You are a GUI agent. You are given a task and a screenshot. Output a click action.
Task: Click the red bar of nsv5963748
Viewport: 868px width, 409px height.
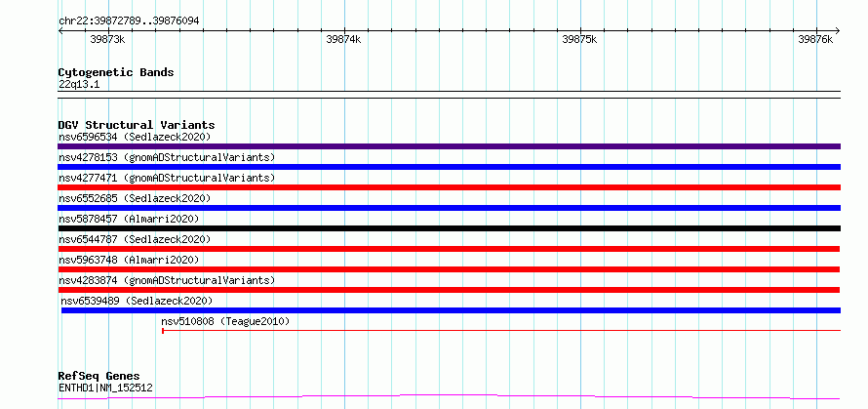(x=449, y=269)
